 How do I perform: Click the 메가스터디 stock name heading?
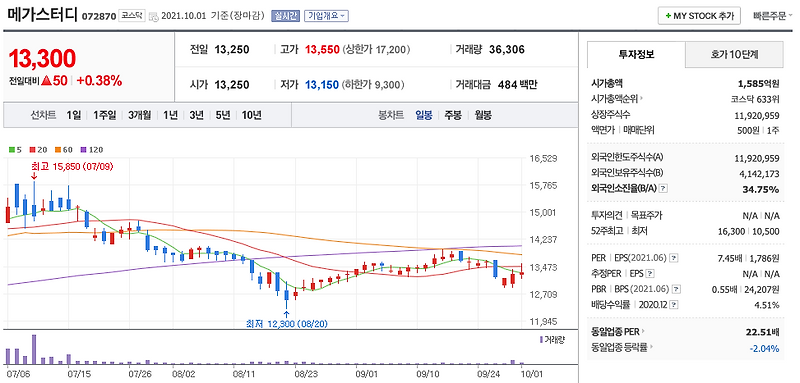click(x=43, y=15)
